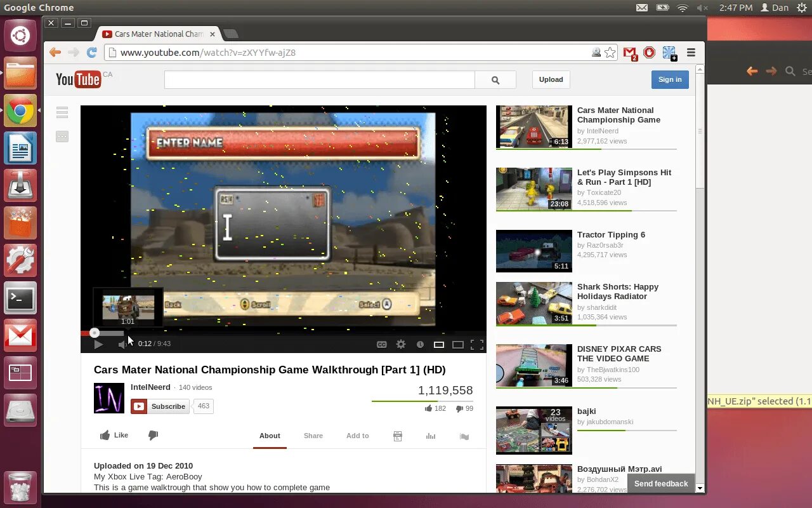Open the YouTube logo home link
The width and height of the screenshot is (812, 508).
(x=78, y=79)
